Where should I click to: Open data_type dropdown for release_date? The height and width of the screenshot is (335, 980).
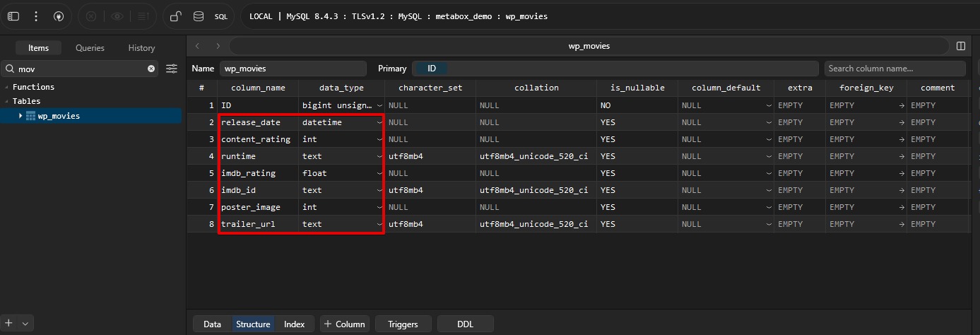379,122
